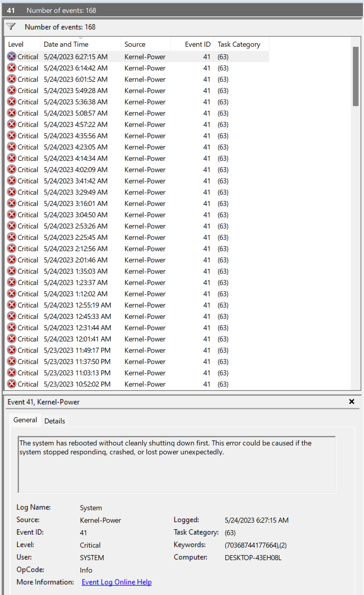Click the Critical icon beside the 12:01:41 AM event
Image resolution: width=364 pixels, height=595 pixels.
[x=11, y=339]
